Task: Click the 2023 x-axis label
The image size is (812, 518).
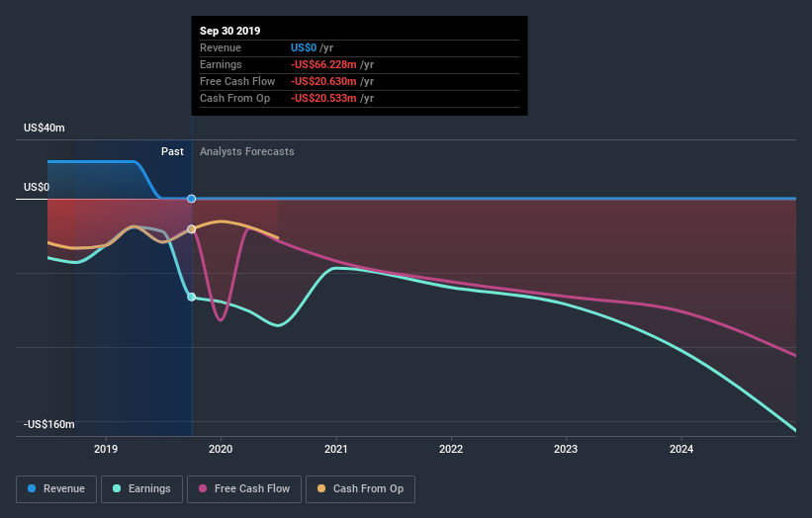Action: click(x=566, y=449)
